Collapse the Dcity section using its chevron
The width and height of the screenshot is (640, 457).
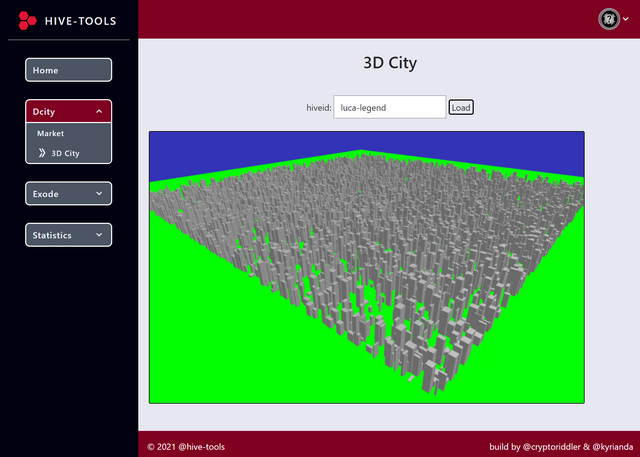click(98, 112)
